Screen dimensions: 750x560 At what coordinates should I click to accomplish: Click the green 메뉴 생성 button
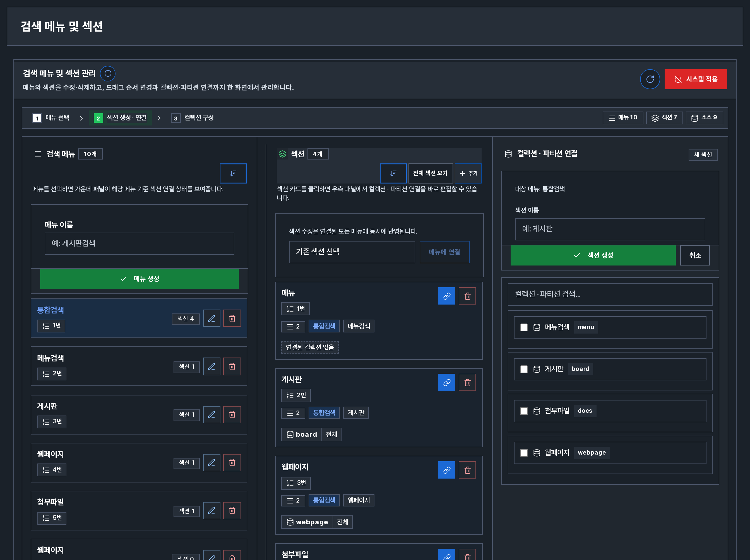pos(139,279)
